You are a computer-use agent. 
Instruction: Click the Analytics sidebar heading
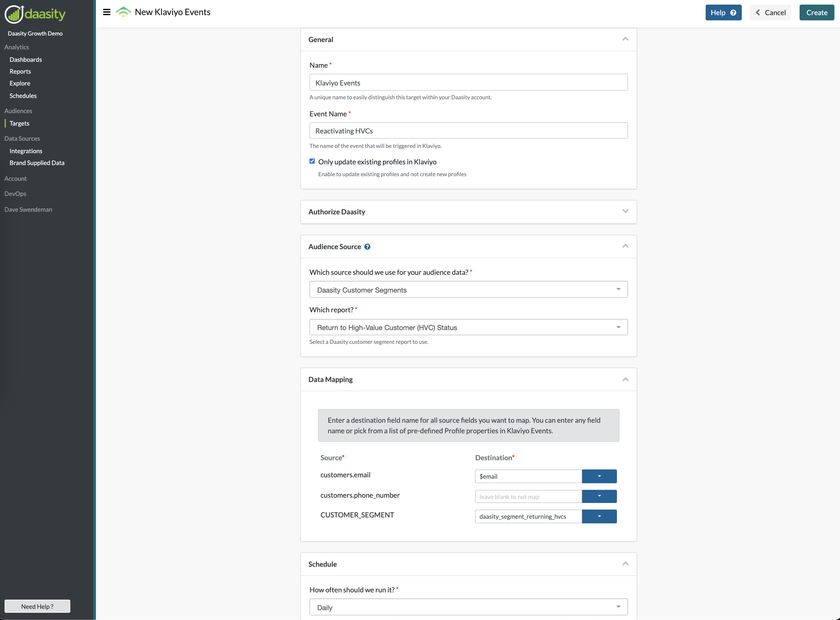click(x=16, y=47)
